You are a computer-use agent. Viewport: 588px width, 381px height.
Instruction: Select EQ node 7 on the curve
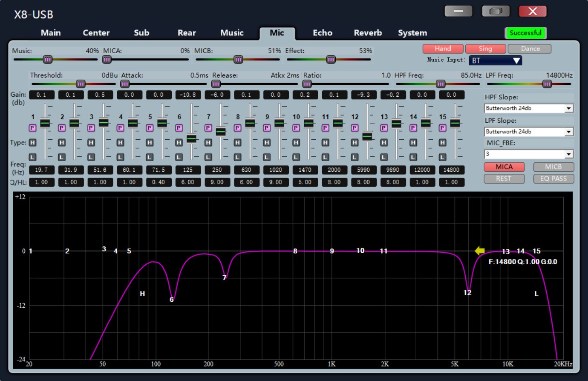pyautogui.click(x=225, y=277)
